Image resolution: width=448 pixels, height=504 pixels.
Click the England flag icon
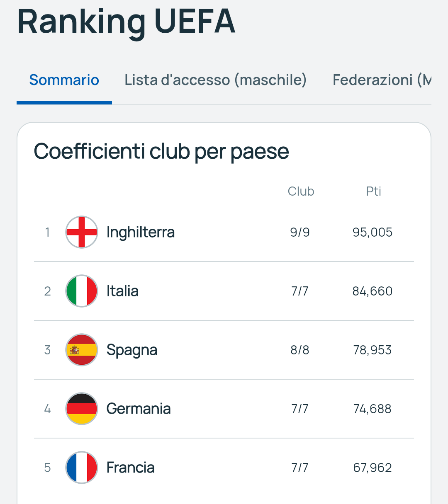click(82, 232)
